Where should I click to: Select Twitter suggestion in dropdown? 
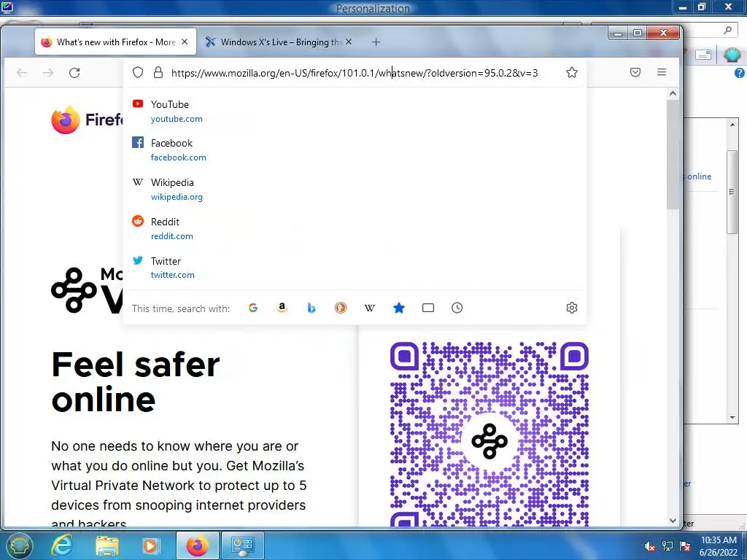(x=355, y=268)
